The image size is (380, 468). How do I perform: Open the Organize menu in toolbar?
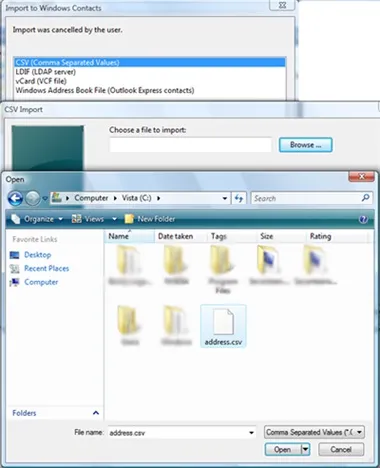(x=37, y=219)
